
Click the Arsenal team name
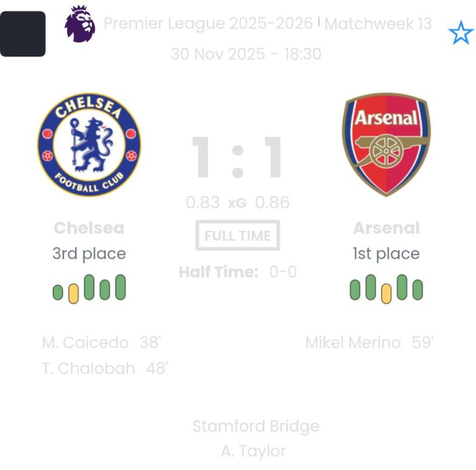pos(386,228)
